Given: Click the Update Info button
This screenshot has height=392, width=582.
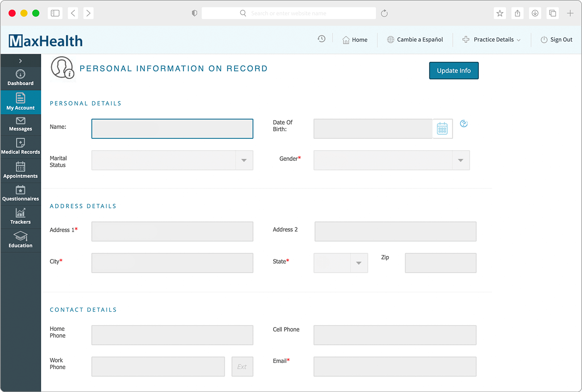Looking at the screenshot, I should coord(454,71).
